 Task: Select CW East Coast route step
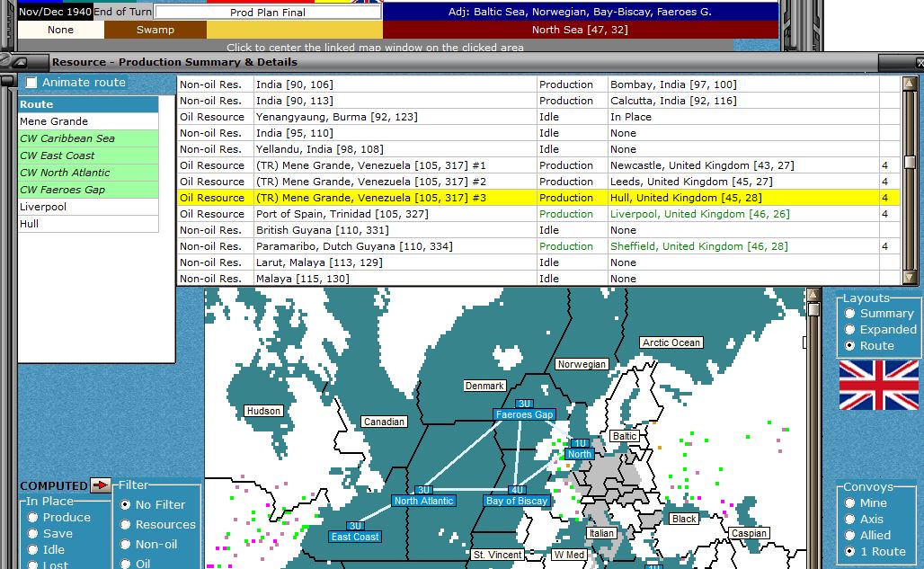point(88,156)
